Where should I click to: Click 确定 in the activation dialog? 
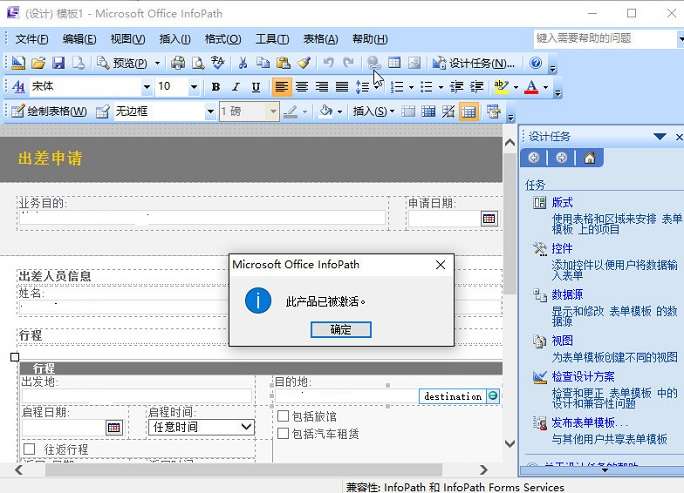click(x=341, y=330)
